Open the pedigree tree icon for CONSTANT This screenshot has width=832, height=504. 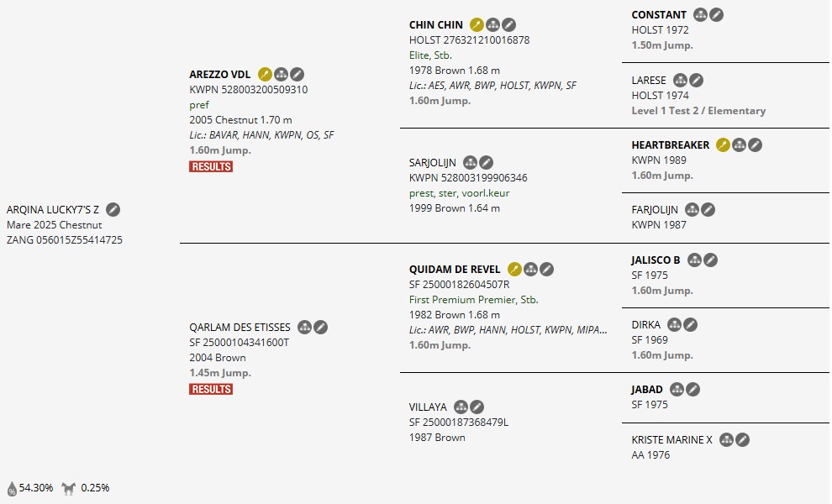[x=700, y=15]
